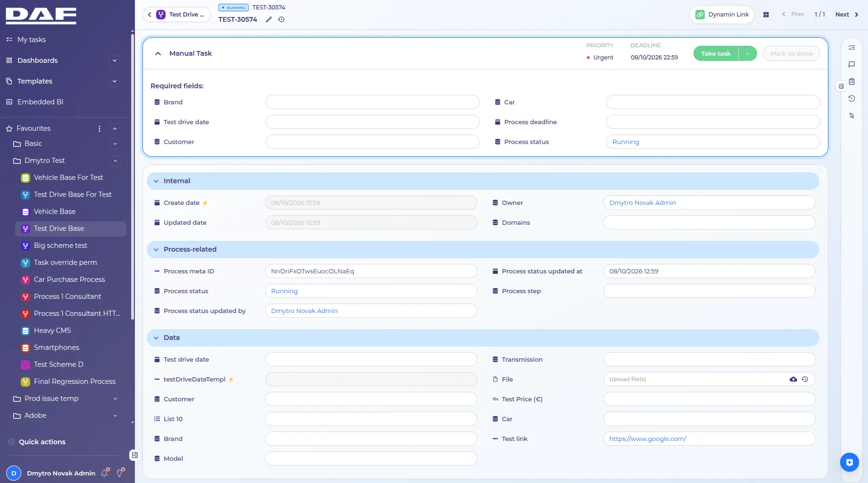Click the link icon in the right sidebar
This screenshot has height=483, width=868.
pos(851,115)
